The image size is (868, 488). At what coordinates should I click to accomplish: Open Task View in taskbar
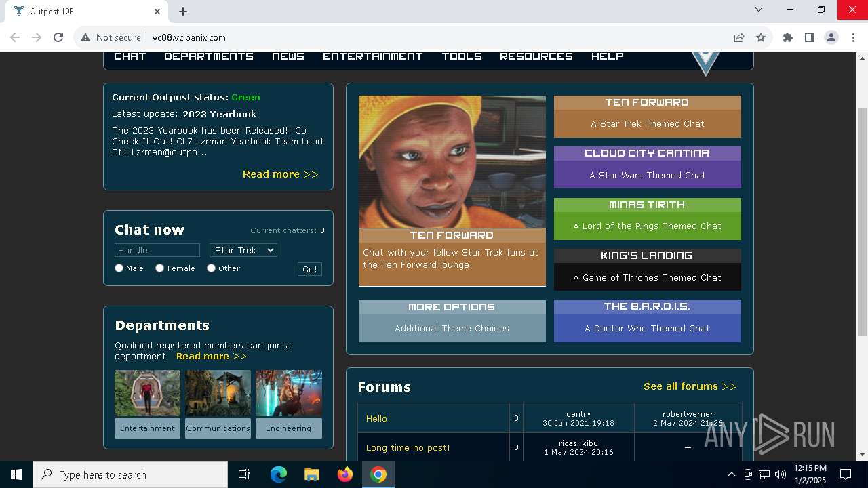[x=244, y=474]
